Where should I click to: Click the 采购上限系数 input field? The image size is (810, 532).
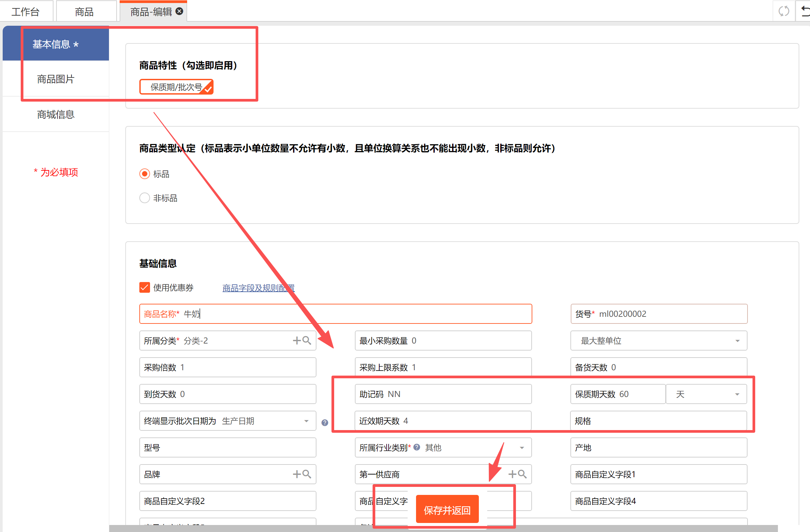tap(443, 367)
